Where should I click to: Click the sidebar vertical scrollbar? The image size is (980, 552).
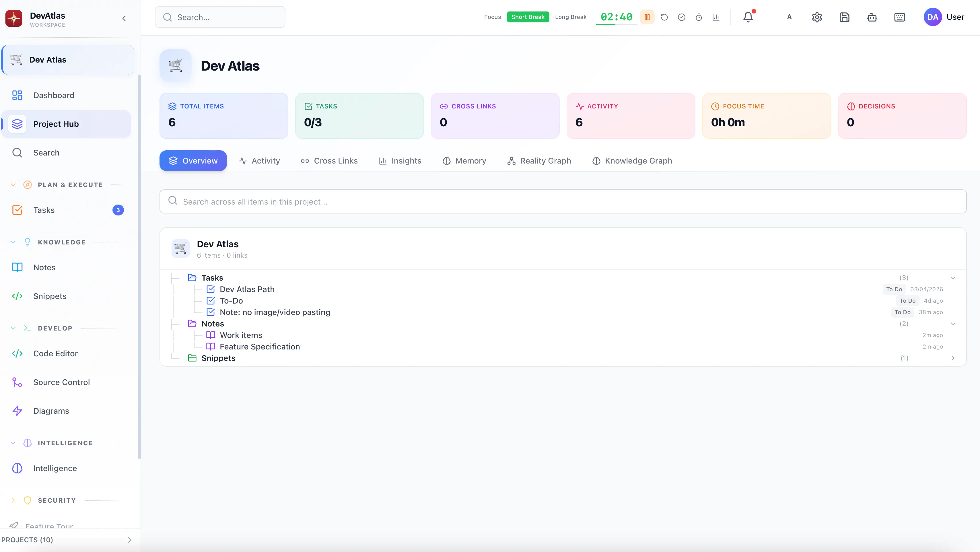139,266
